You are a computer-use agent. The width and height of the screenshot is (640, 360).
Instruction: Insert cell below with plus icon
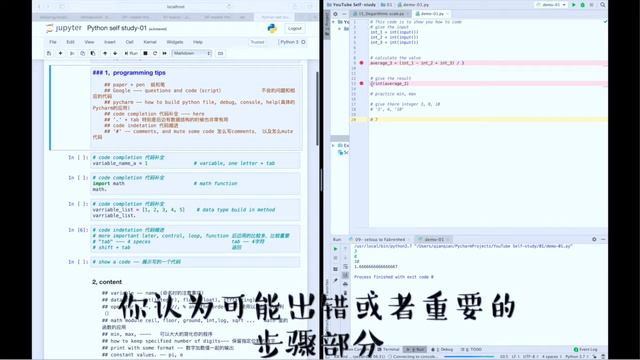click(60, 53)
